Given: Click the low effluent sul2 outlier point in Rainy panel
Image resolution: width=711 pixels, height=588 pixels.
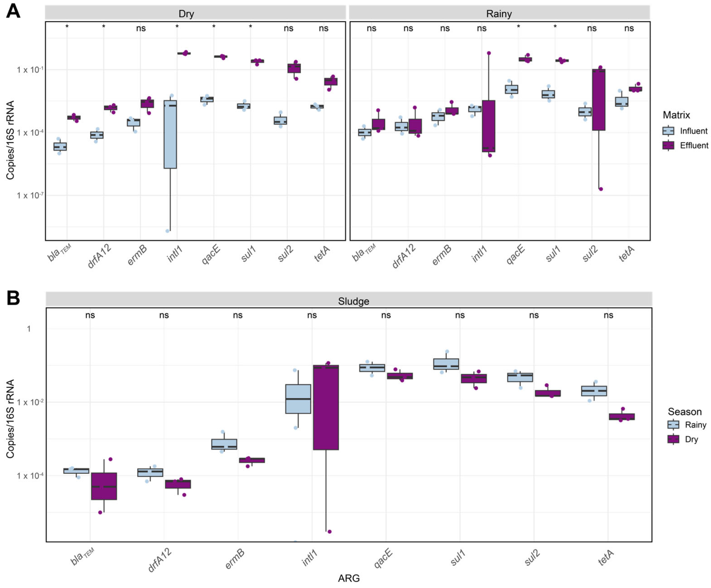Looking at the screenshot, I should pyautogui.click(x=601, y=189).
